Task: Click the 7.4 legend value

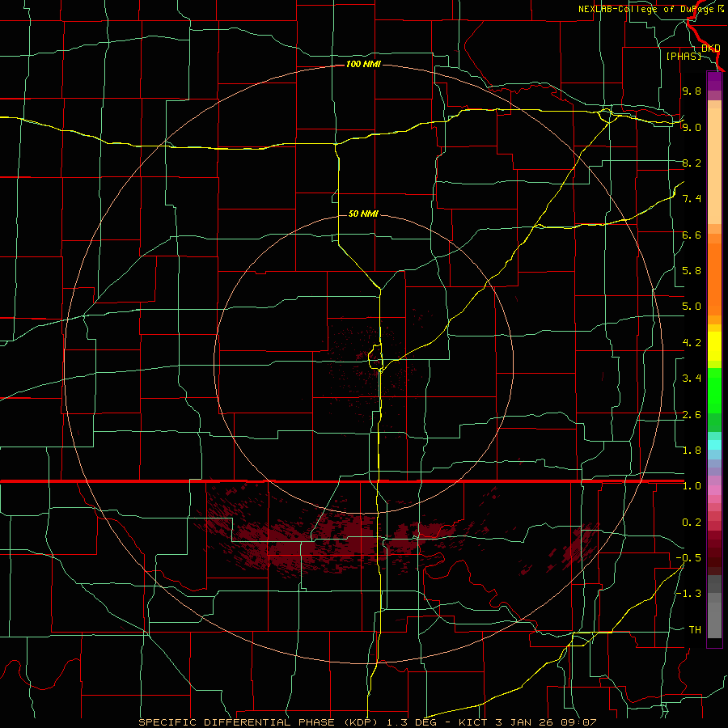Action: pos(692,199)
